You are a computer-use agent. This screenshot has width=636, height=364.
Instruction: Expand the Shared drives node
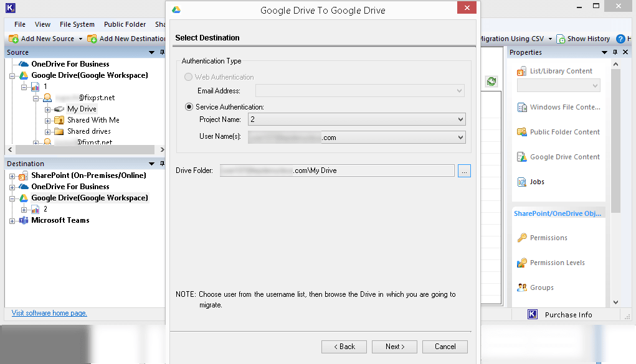point(47,132)
